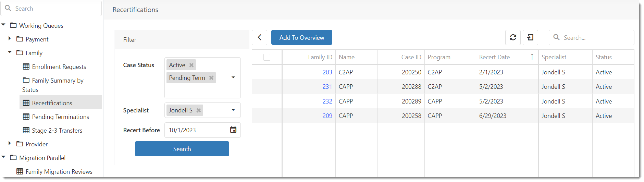Remove the Active status tag
The image size is (644, 182).
click(191, 65)
